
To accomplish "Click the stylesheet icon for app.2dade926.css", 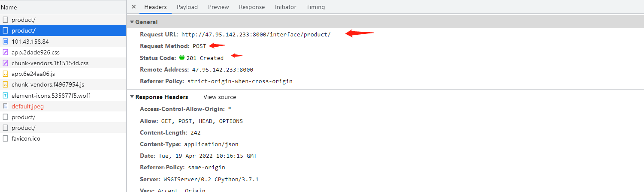I will [6, 52].
